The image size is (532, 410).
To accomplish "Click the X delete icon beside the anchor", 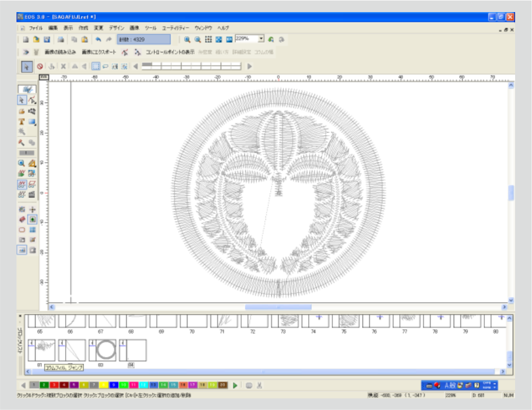I will (x=63, y=66).
